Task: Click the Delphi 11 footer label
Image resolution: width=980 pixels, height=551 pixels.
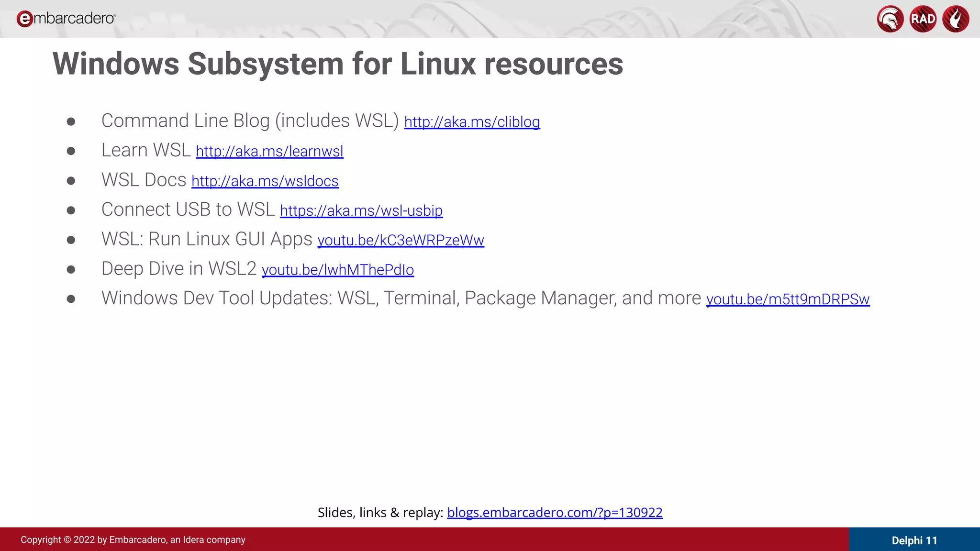Action: point(915,540)
